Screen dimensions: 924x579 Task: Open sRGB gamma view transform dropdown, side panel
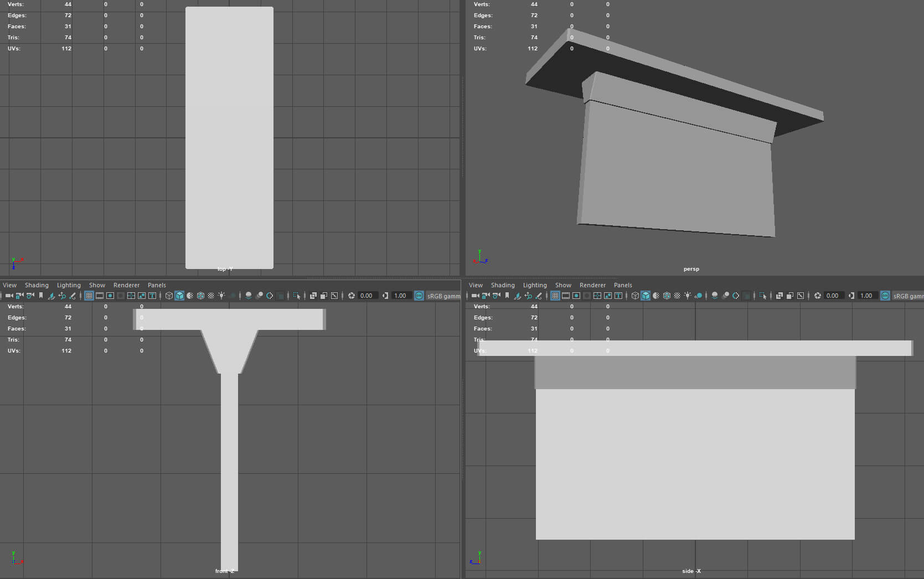pos(908,296)
